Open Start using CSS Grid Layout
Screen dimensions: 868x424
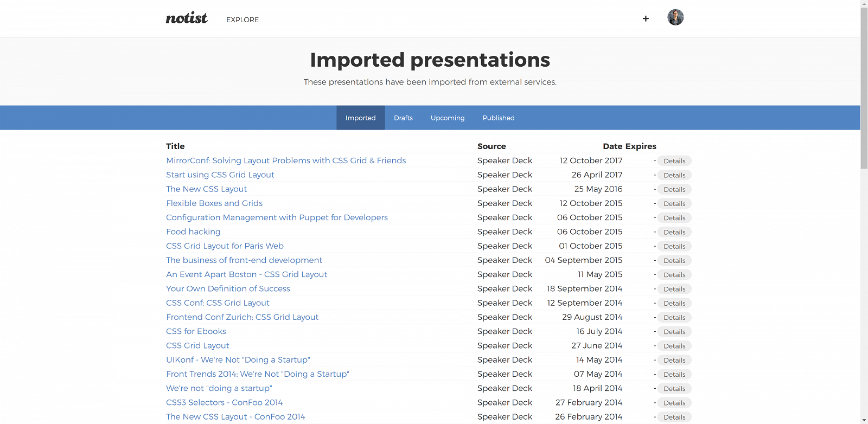pos(220,175)
